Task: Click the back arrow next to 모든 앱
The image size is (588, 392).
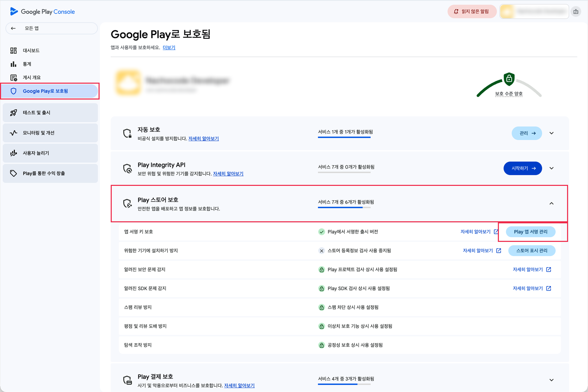Action: click(x=13, y=28)
